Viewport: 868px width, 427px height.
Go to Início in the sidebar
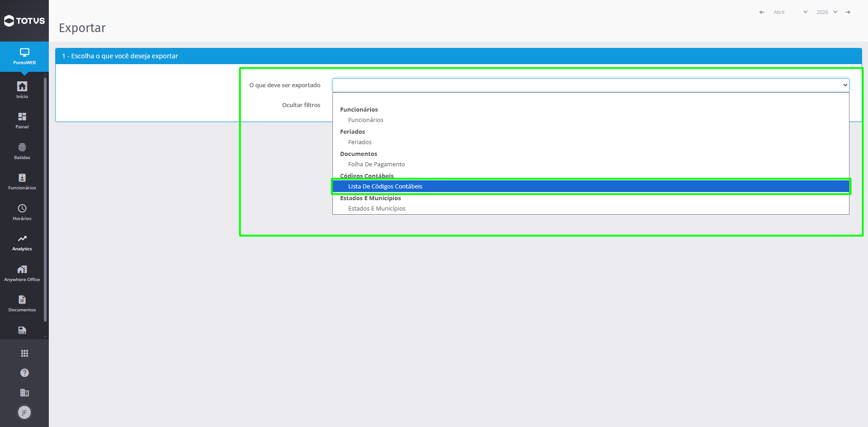click(x=22, y=90)
